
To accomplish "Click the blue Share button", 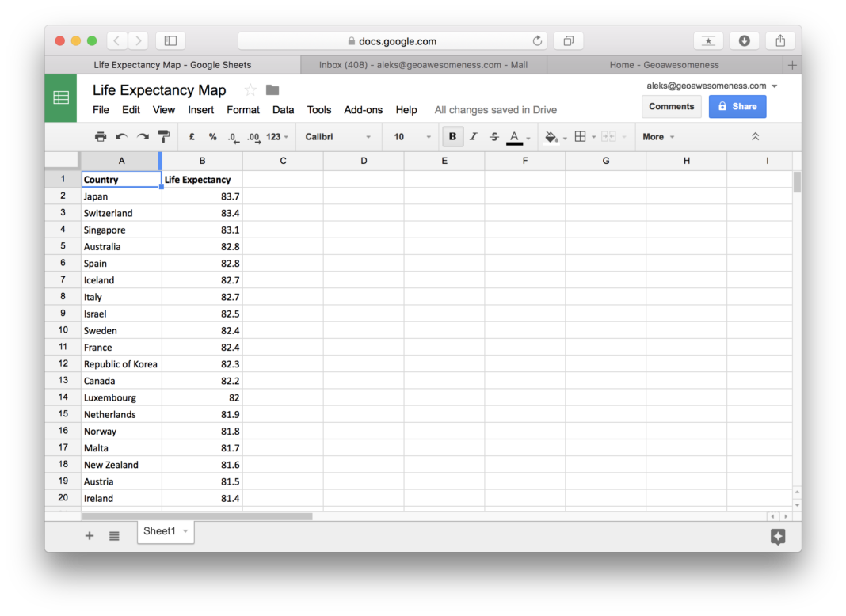I will [x=737, y=106].
